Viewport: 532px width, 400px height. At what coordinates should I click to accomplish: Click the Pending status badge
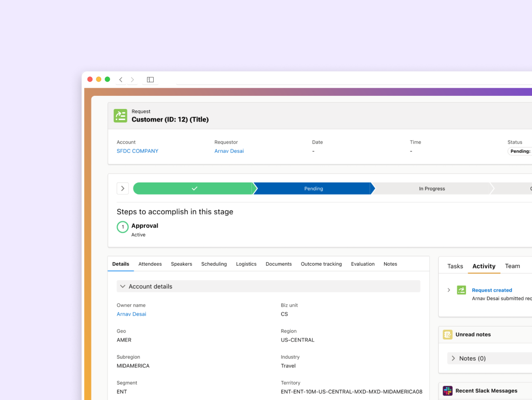(520, 151)
